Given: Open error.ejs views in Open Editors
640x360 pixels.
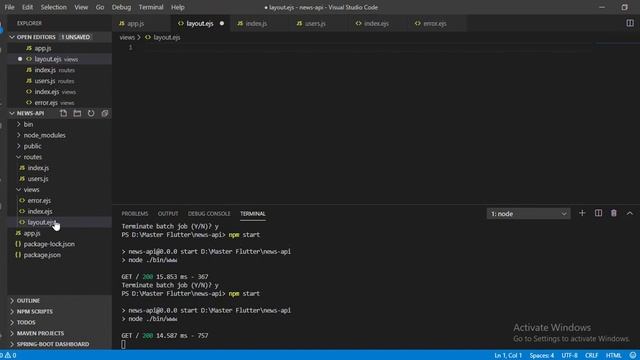Looking at the screenshot, I should [x=60, y=103].
